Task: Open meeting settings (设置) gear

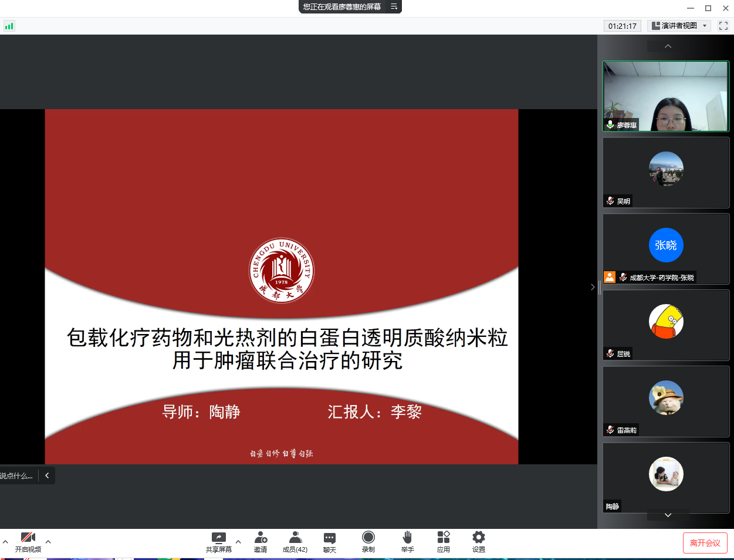Action: coord(479,542)
